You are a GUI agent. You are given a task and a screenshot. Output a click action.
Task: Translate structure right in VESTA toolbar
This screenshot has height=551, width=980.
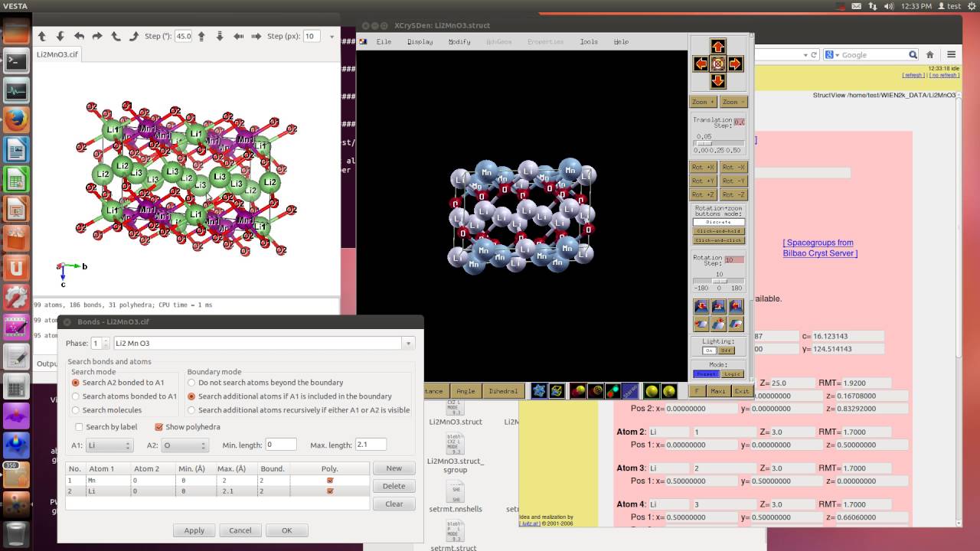click(256, 36)
